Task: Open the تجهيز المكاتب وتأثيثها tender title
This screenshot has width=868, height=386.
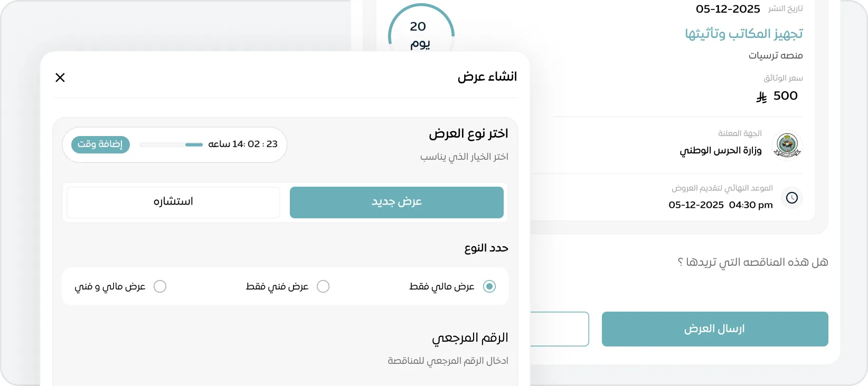Action: [x=743, y=34]
